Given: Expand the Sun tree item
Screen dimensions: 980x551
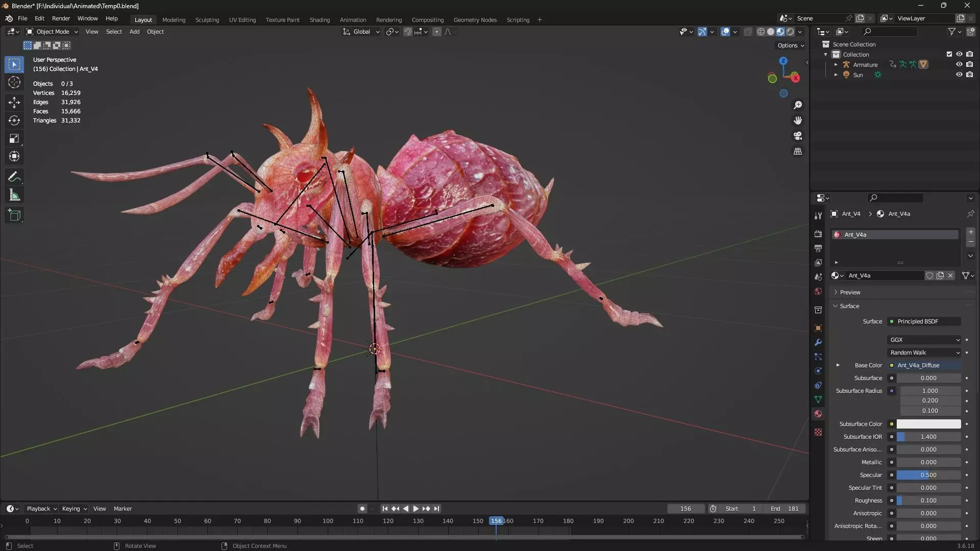Looking at the screenshot, I should (x=836, y=75).
